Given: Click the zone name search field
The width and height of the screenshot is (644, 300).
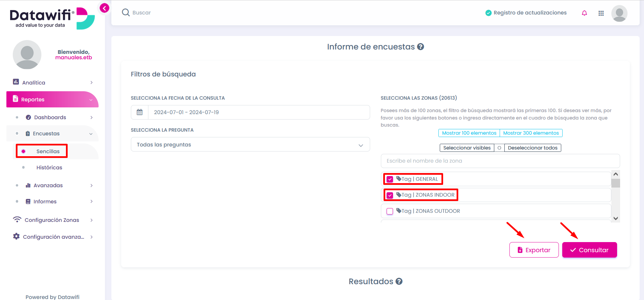Looking at the screenshot, I should coord(500,161).
